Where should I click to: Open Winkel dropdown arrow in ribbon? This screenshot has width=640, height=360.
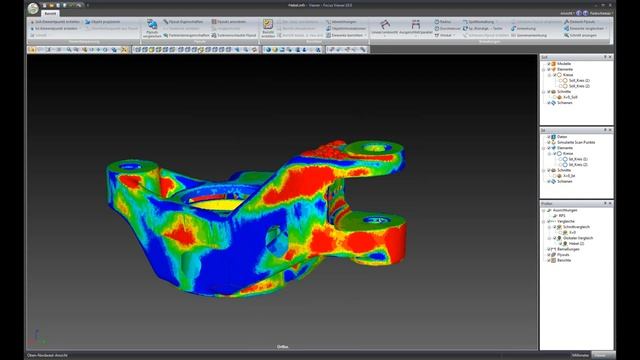[x=454, y=36]
